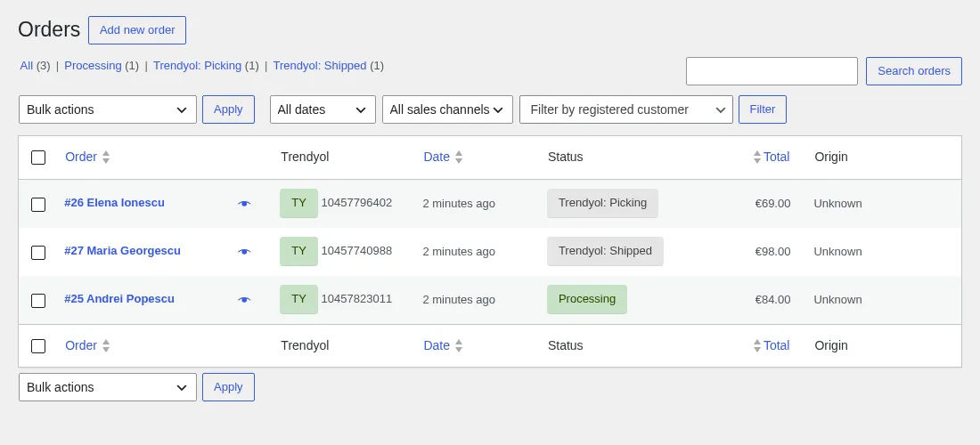Sort by Total arrows in table footer
Viewport: 980px width, 445px height.
click(x=757, y=345)
